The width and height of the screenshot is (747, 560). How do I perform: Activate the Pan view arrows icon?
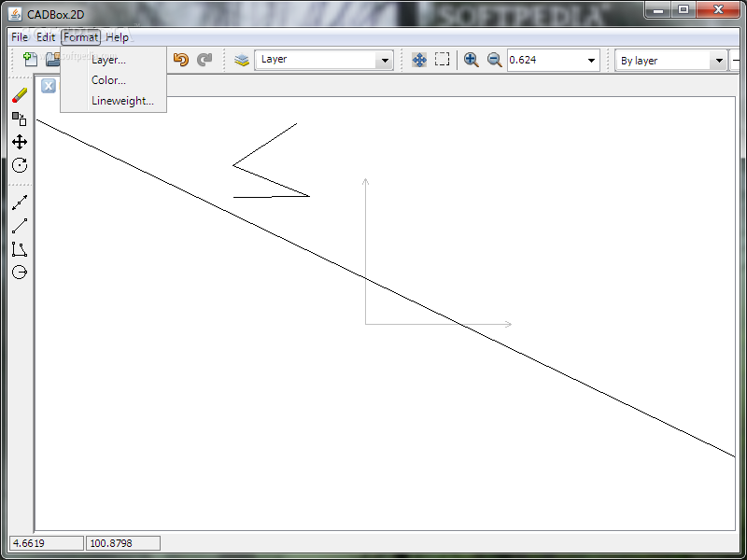point(419,60)
